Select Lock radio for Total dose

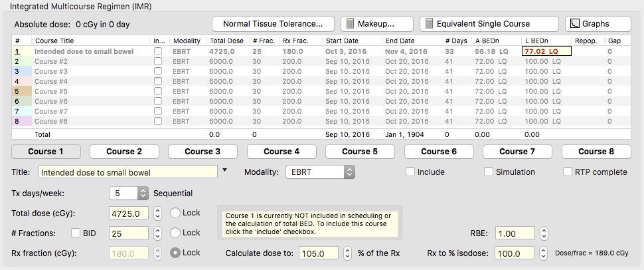click(x=176, y=213)
